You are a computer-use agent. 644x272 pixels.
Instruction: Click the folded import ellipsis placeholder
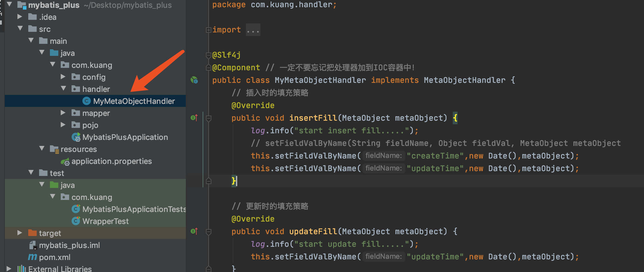253,30
